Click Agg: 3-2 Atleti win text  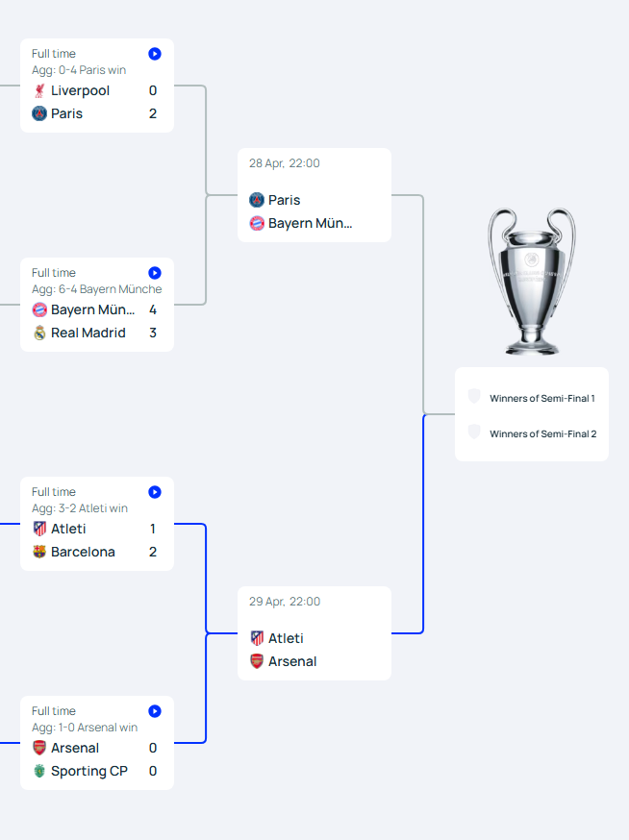pyautogui.click(x=80, y=507)
